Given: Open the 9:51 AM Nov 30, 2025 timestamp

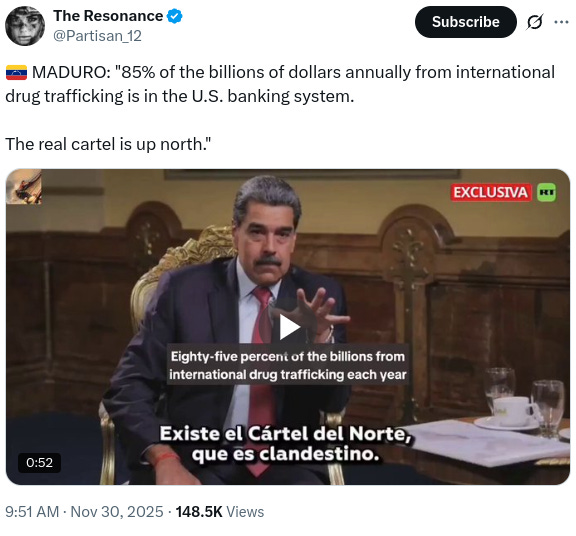Looking at the screenshot, I should tap(84, 512).
